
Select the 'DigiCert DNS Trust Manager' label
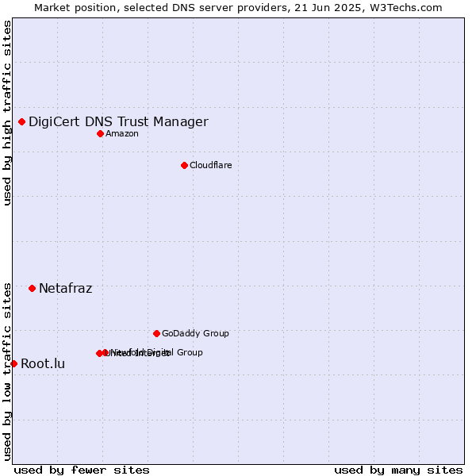[x=119, y=121]
